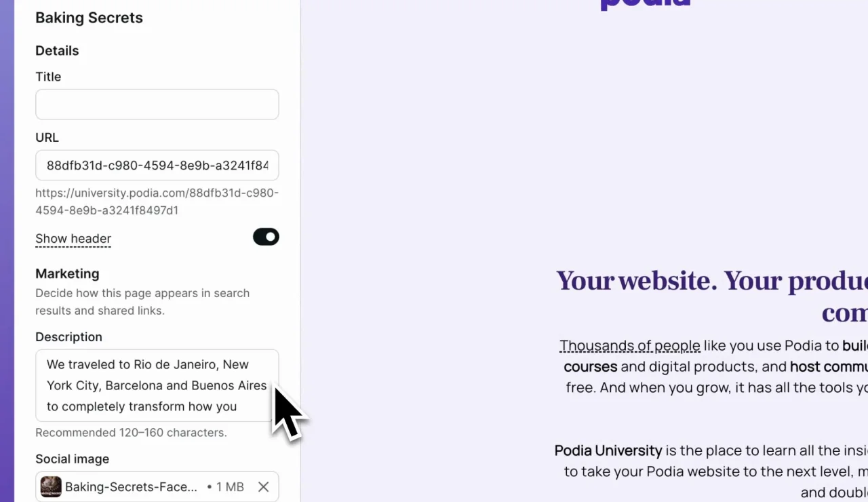Image resolution: width=868 pixels, height=502 pixels.
Task: Select the Baking-Secrets-Face... file name
Action: [x=131, y=487]
